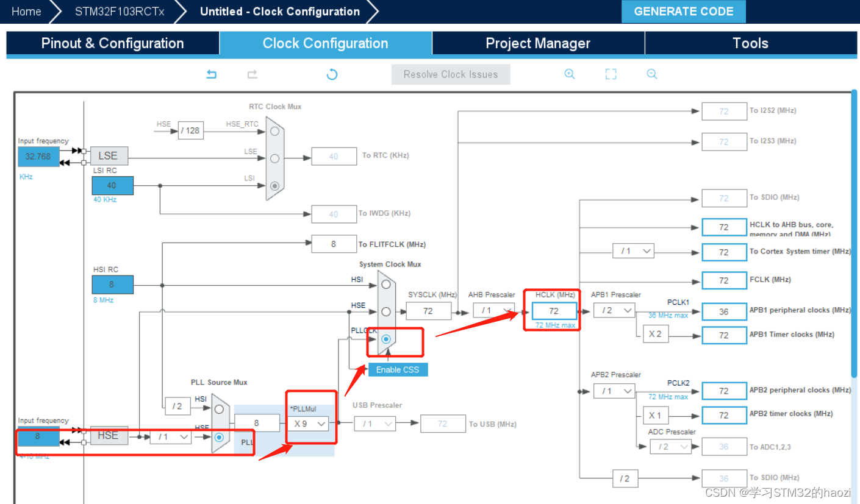This screenshot has height=504, width=860.
Task: Select HSE_RTC input in RTC Clock Mux
Action: click(274, 131)
